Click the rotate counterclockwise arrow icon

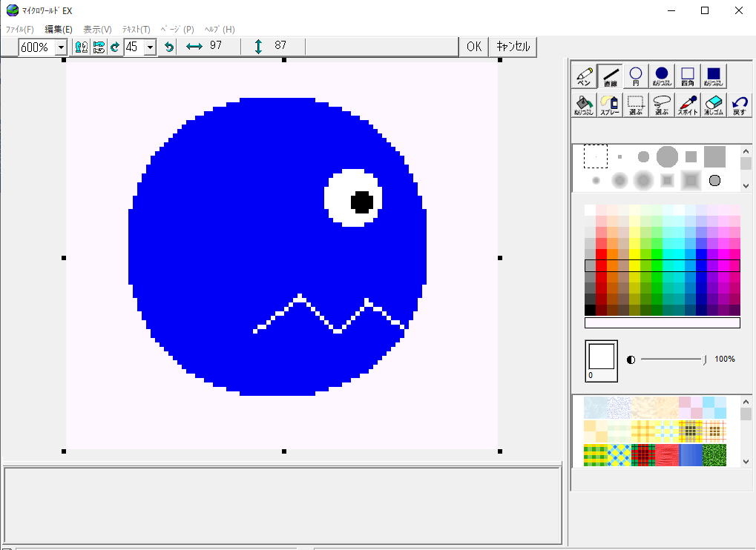pyautogui.click(x=168, y=47)
